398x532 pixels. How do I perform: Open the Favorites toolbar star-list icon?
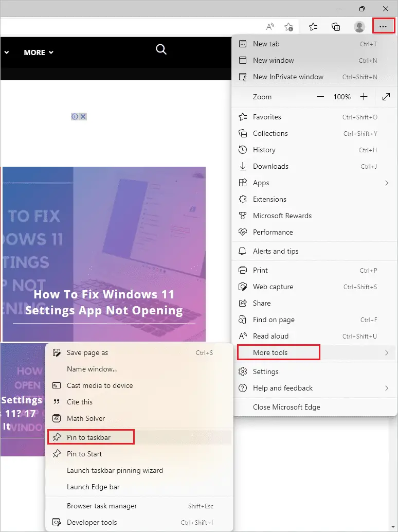pyautogui.click(x=313, y=26)
